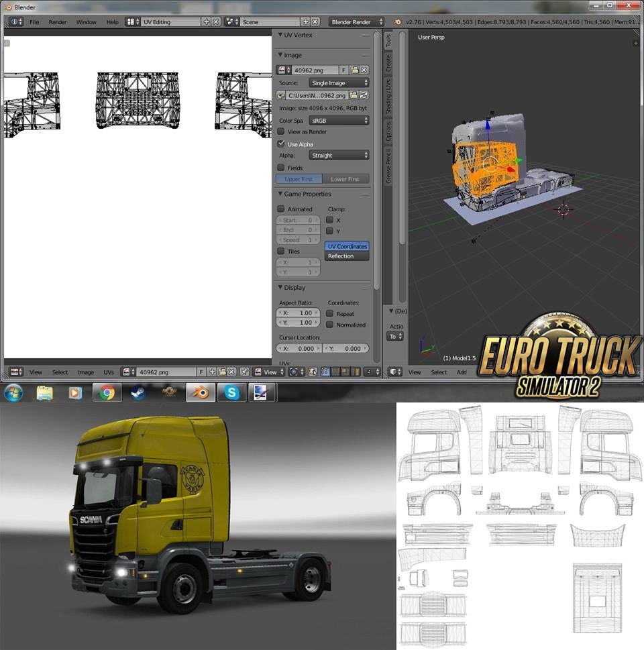Collapse the UV Vertex panel
This screenshot has height=650, width=644.
coord(280,35)
